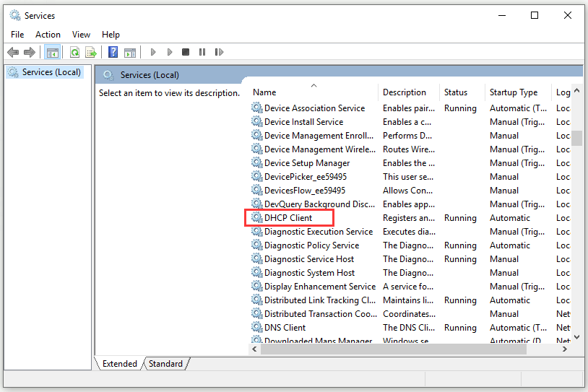
Task: Click the vertical scrollbar down arrow
Action: 577,337
